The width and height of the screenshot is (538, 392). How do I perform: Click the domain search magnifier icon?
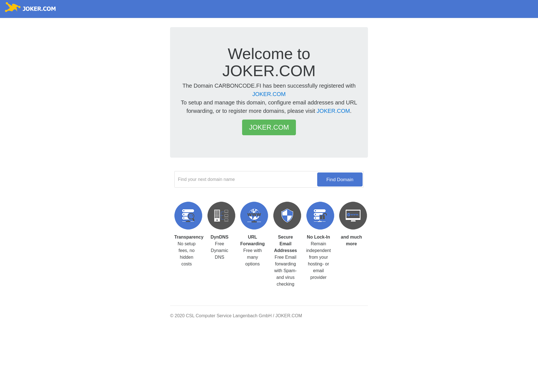pyautogui.click(x=188, y=215)
